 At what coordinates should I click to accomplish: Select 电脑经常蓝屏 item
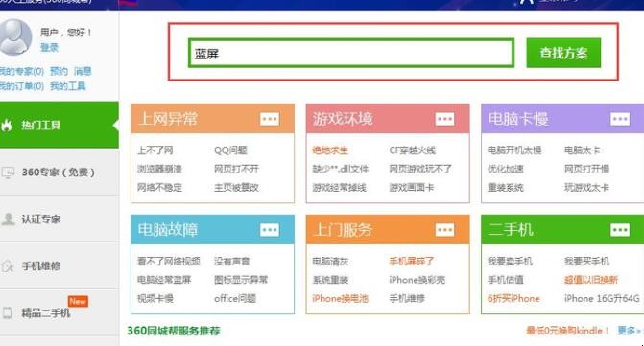coord(164,280)
